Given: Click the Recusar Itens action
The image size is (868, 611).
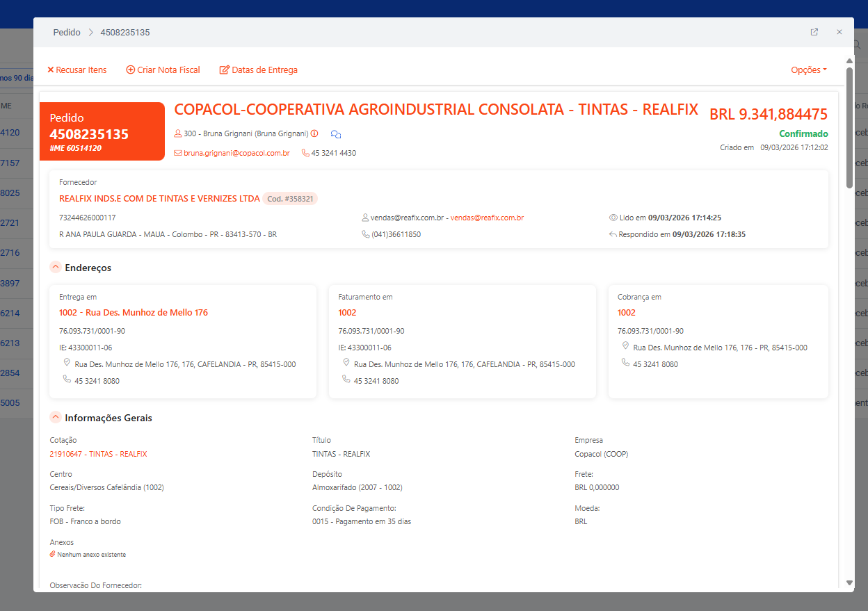Looking at the screenshot, I should pyautogui.click(x=77, y=70).
